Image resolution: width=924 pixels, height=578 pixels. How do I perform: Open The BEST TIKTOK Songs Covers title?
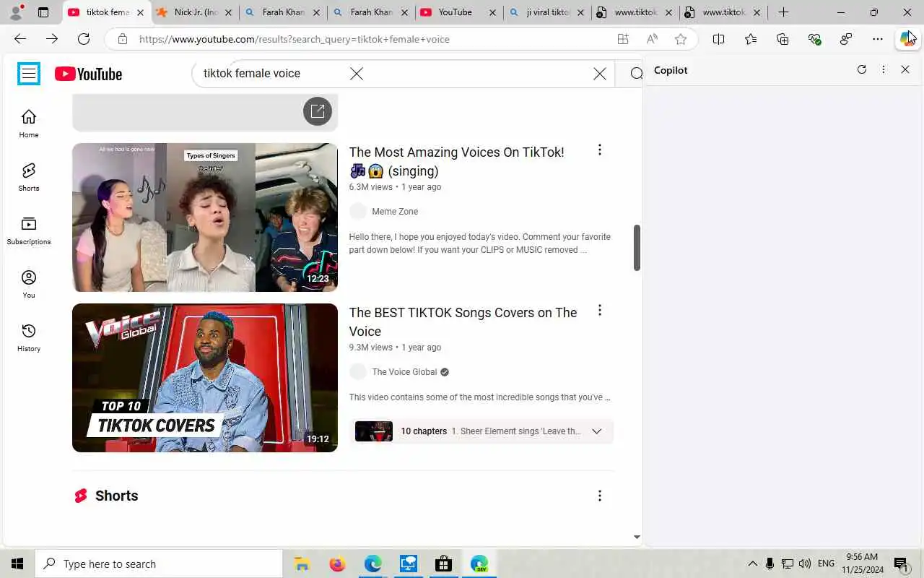tap(463, 322)
